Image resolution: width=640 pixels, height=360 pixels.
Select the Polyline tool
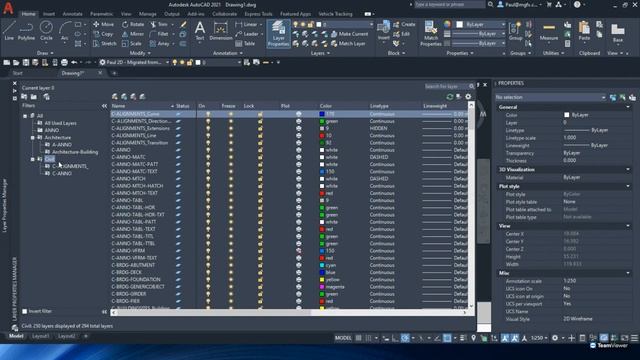(26, 31)
